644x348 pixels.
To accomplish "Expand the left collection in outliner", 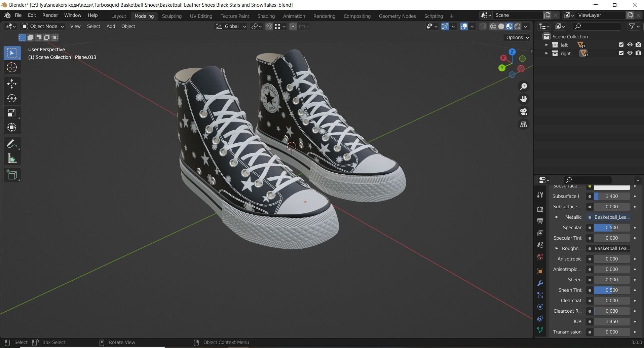I will pyautogui.click(x=546, y=45).
